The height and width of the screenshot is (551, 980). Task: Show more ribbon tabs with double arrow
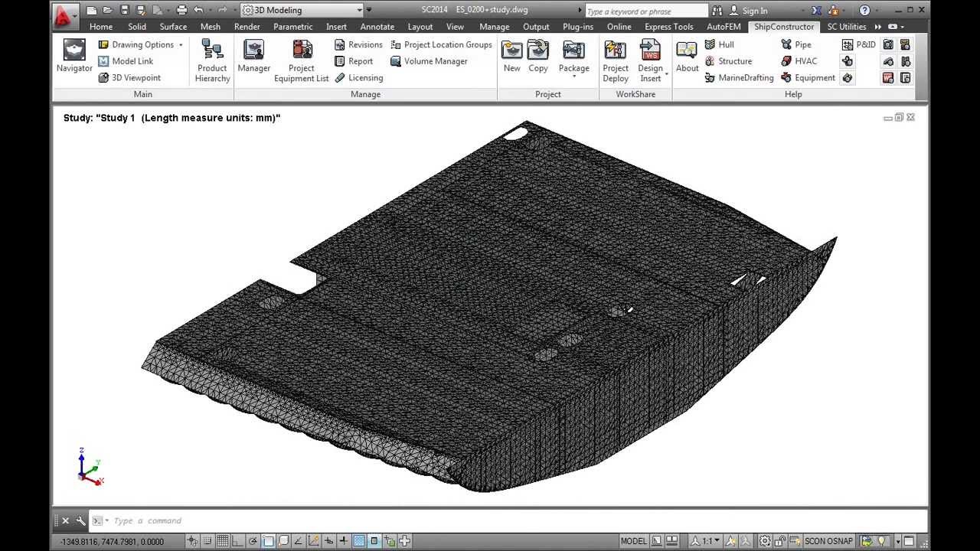(x=877, y=27)
